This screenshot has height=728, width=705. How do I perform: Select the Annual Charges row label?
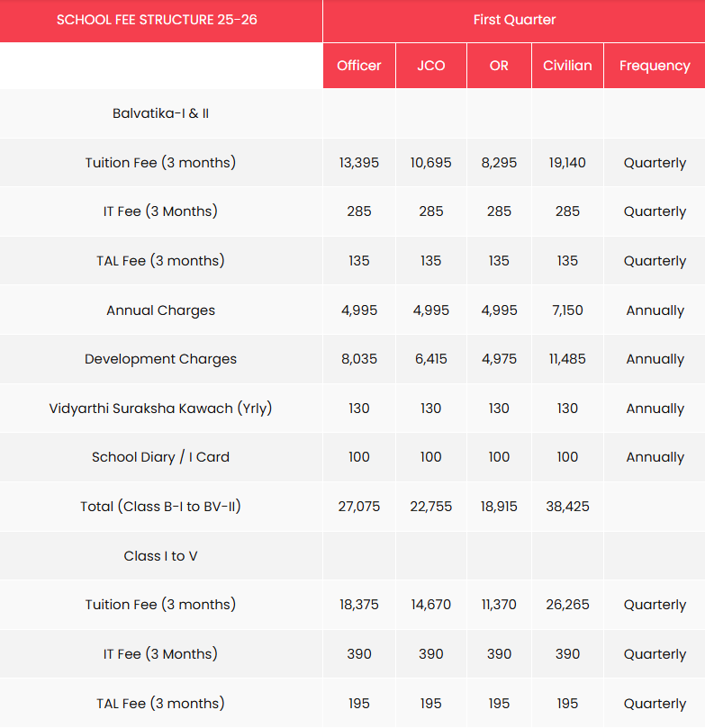[x=161, y=310]
